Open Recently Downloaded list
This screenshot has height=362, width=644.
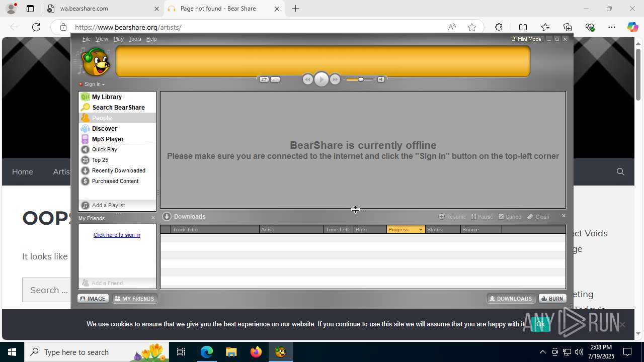[117, 170]
